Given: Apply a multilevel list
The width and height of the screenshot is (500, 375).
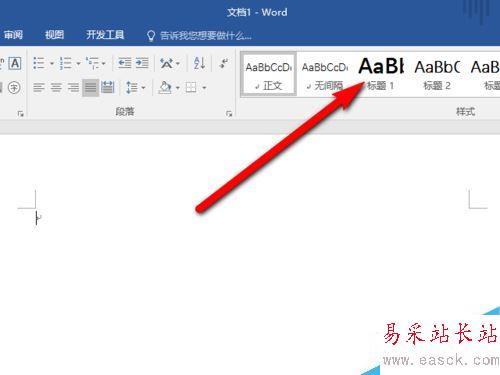Looking at the screenshot, I should click(92, 63).
